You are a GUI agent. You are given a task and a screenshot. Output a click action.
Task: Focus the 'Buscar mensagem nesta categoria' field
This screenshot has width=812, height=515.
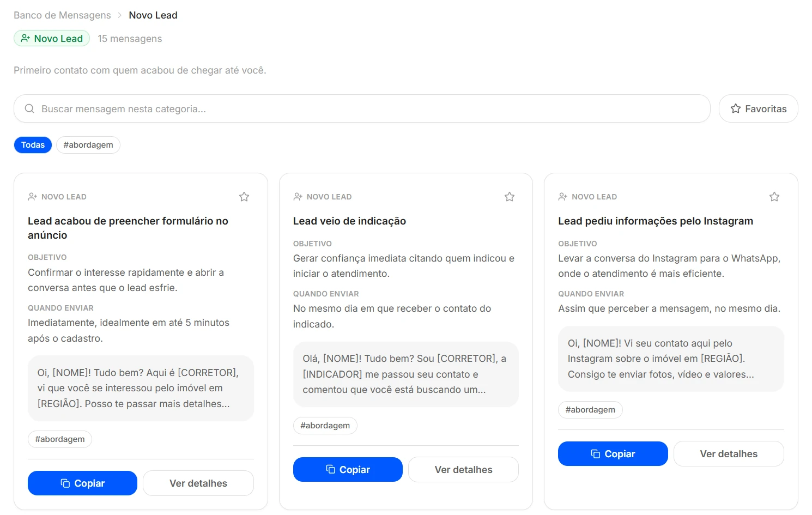362,108
